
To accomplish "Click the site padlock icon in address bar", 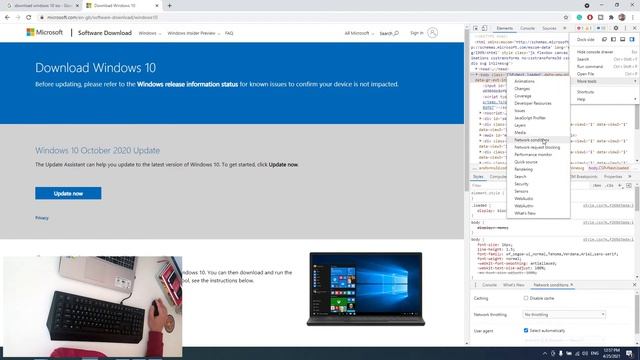I will point(42,18).
